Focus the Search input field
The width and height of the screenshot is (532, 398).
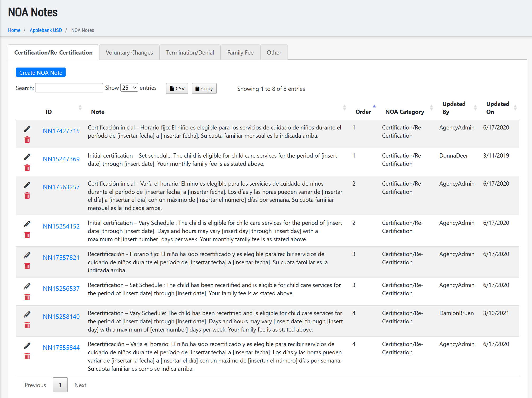coord(69,88)
